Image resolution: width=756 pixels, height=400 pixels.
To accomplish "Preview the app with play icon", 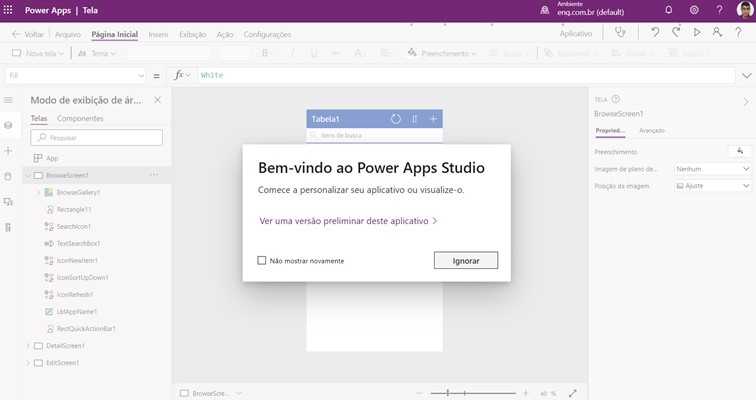I will (x=697, y=32).
